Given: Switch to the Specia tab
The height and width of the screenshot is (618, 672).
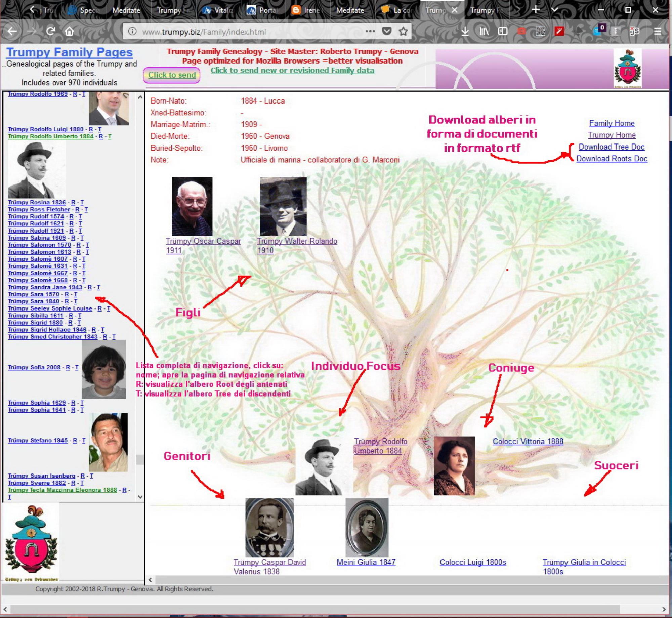Looking at the screenshot, I should pos(84,10).
